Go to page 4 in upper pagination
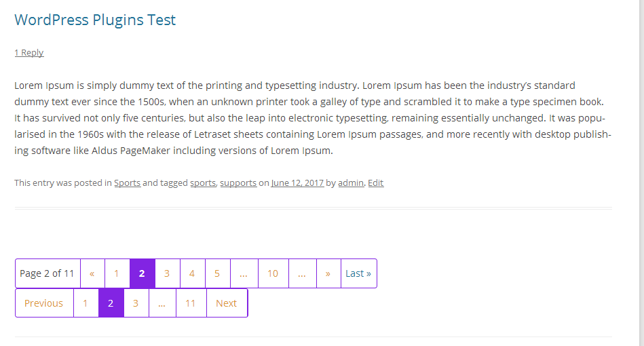644x346 pixels. pyautogui.click(x=192, y=273)
